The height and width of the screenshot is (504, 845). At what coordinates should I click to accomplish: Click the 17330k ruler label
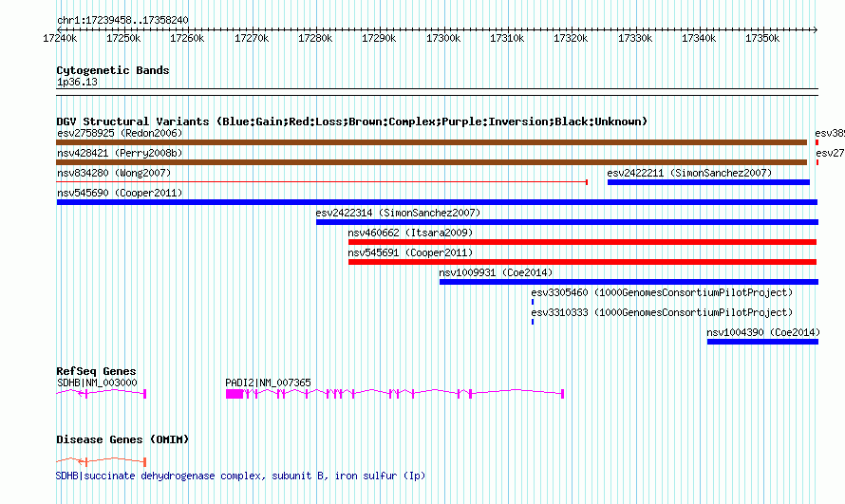tap(635, 38)
